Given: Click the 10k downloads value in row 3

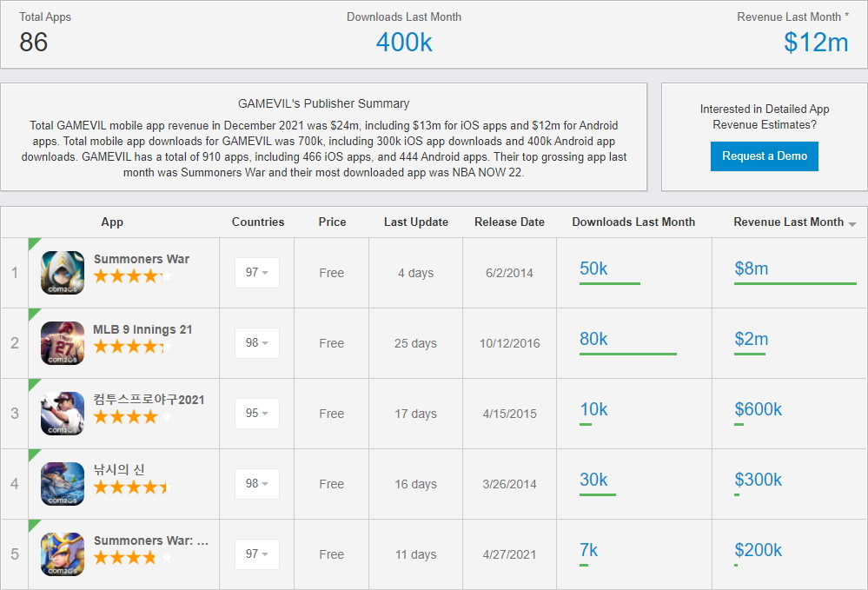Looking at the screenshot, I should coord(593,409).
